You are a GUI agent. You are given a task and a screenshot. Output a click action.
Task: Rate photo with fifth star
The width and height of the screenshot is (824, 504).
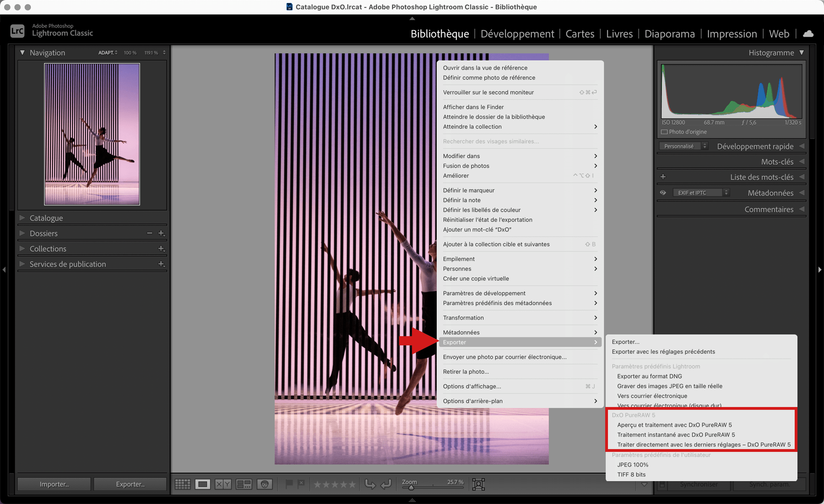[352, 484]
